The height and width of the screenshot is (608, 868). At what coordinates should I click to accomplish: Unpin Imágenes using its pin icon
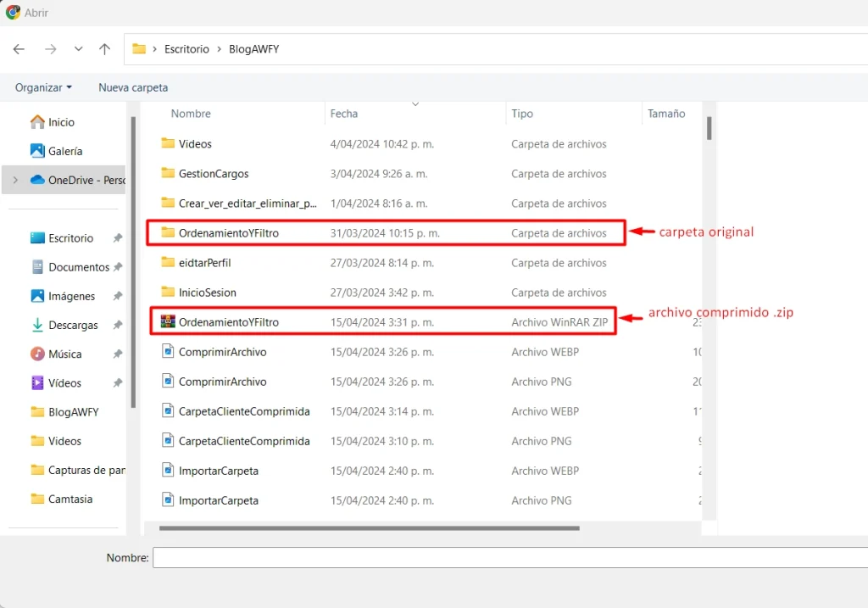[117, 296]
